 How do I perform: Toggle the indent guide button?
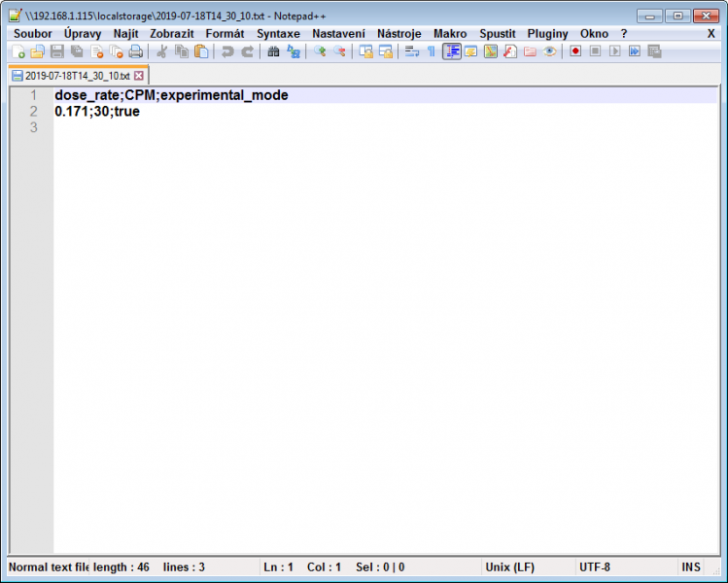point(451,51)
